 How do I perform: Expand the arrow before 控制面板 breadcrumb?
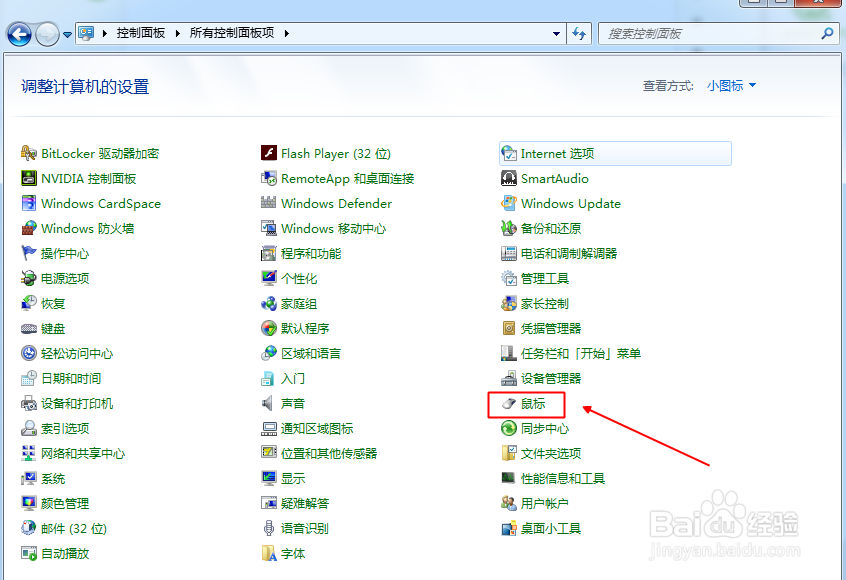tap(105, 33)
